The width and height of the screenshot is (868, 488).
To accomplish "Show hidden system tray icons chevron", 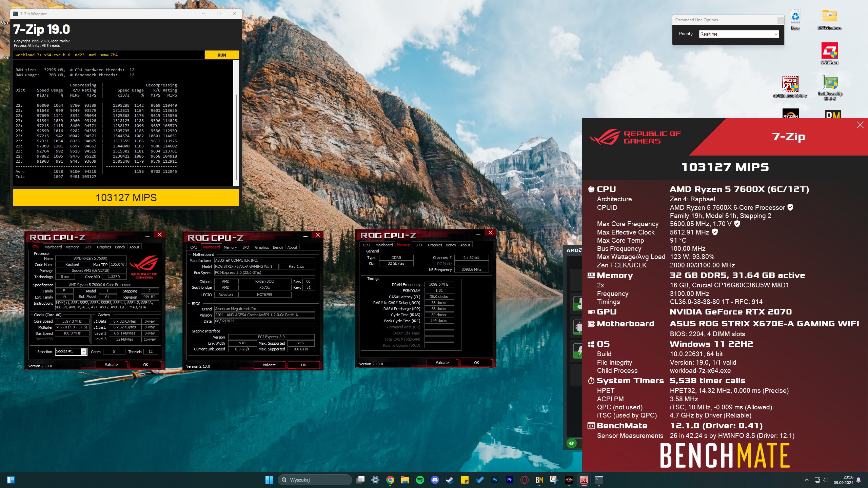I will pyautogui.click(x=807, y=480).
